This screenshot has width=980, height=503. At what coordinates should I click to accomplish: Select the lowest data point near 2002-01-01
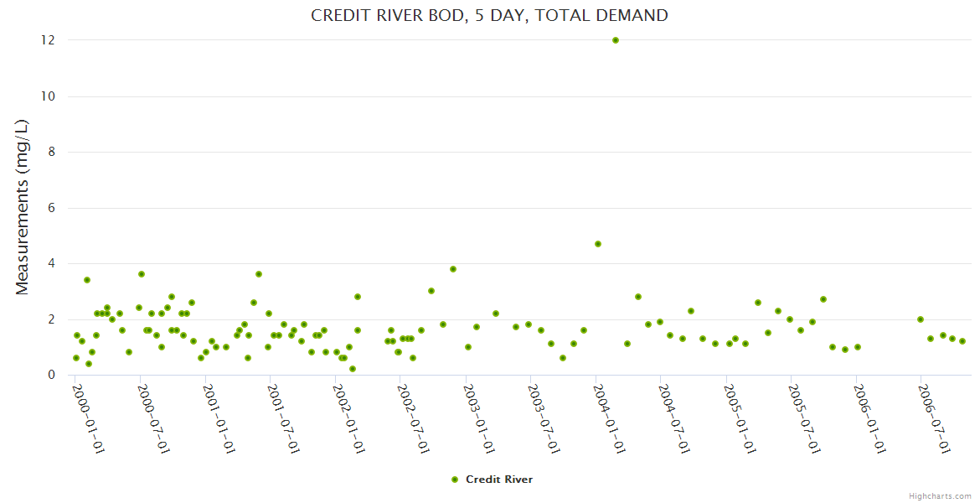coord(353,369)
